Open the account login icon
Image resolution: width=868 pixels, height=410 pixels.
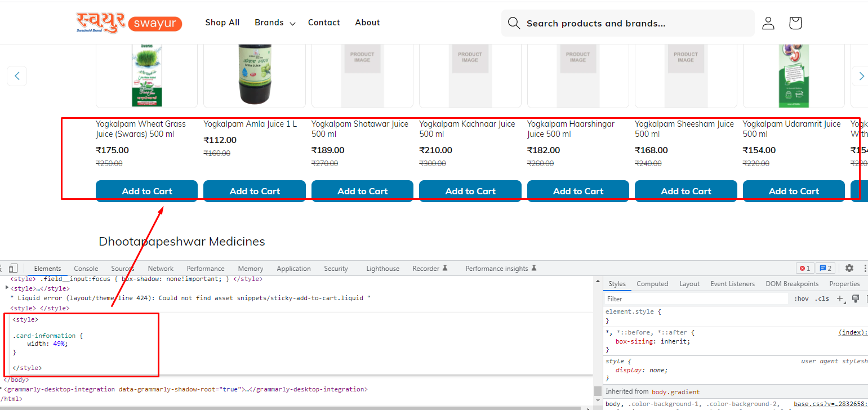pos(768,23)
